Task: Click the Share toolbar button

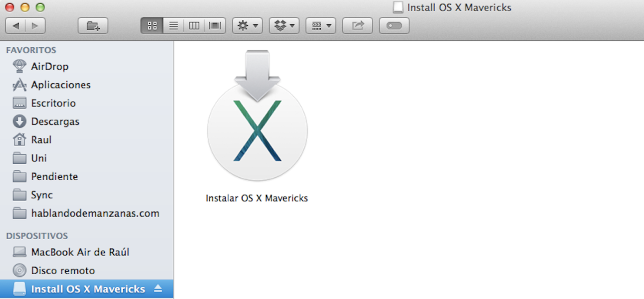Action: pos(357,26)
